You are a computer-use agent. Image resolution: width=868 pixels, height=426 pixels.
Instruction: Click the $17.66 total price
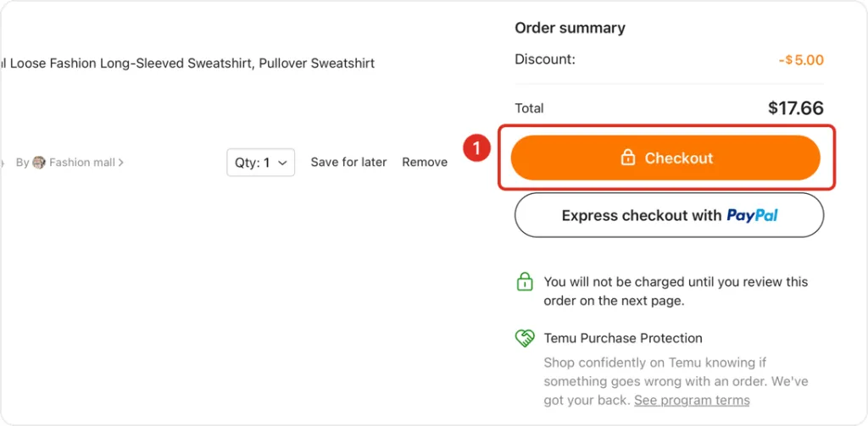(795, 108)
